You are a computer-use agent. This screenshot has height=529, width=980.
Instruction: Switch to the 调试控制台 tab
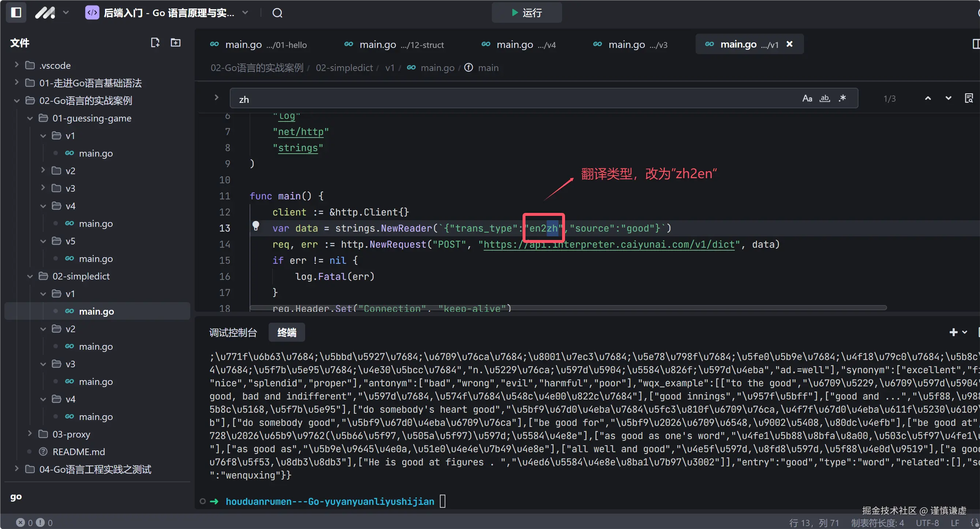pyautogui.click(x=233, y=333)
